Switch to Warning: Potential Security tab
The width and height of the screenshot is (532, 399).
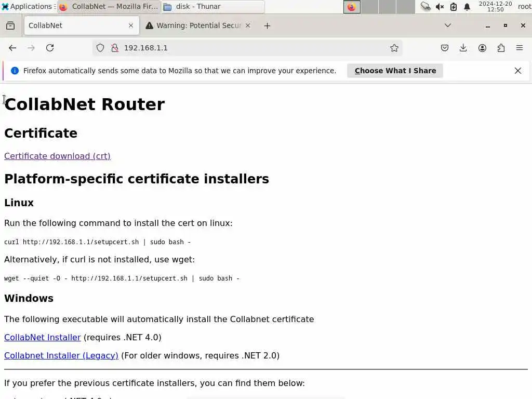[198, 25]
